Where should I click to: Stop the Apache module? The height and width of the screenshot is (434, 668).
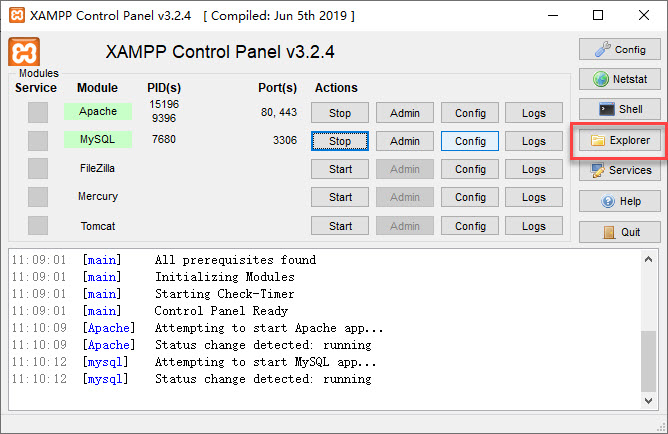click(340, 113)
